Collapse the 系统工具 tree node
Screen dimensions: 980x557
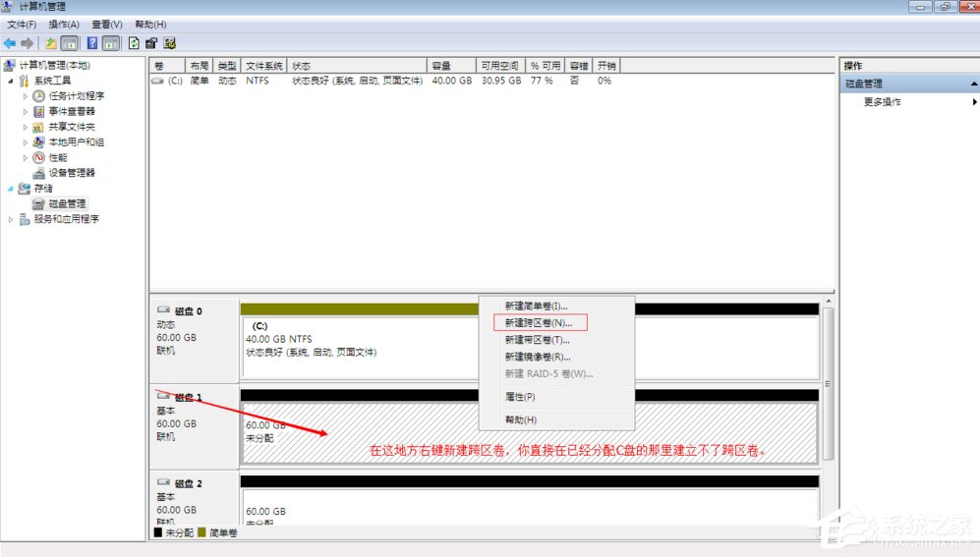tap(11, 82)
